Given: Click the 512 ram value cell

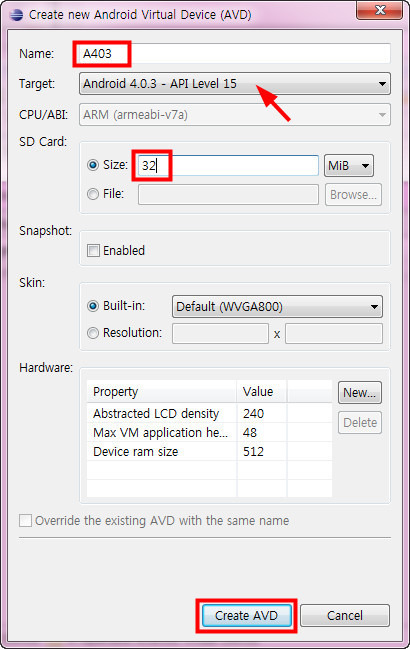Looking at the screenshot, I should pyautogui.click(x=261, y=452).
